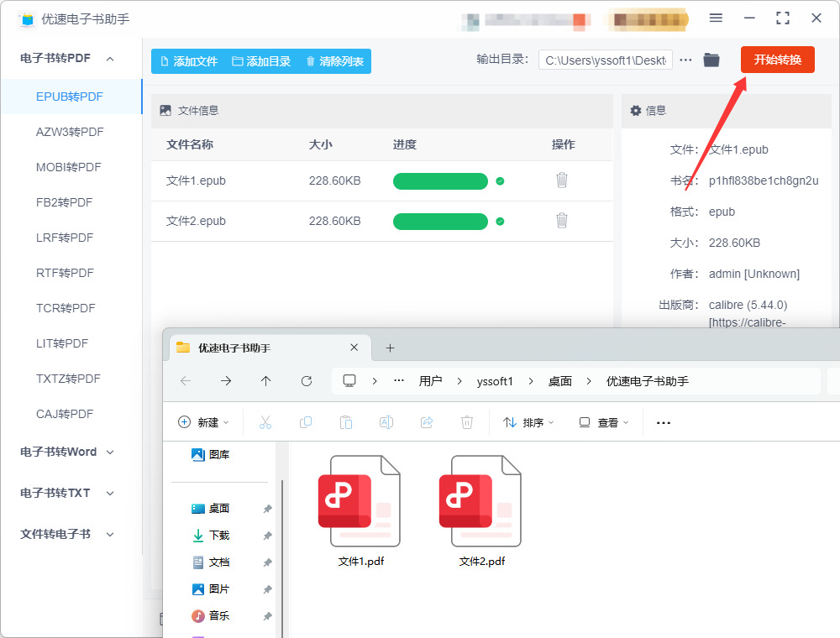Click the Copy icon in Explorer toolbar

306,423
